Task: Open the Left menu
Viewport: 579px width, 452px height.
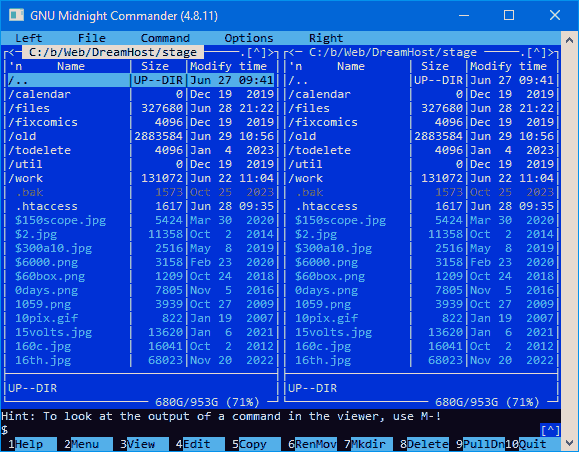Action: pos(29,38)
